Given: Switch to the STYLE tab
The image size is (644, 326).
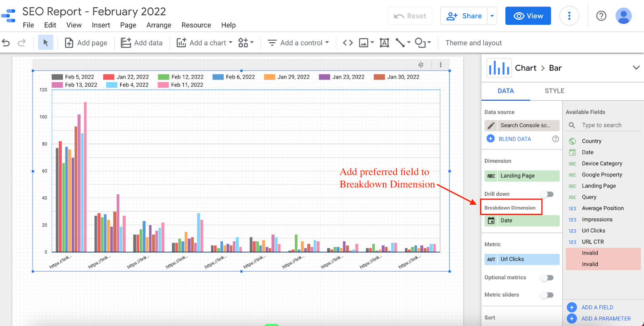Looking at the screenshot, I should tap(554, 91).
